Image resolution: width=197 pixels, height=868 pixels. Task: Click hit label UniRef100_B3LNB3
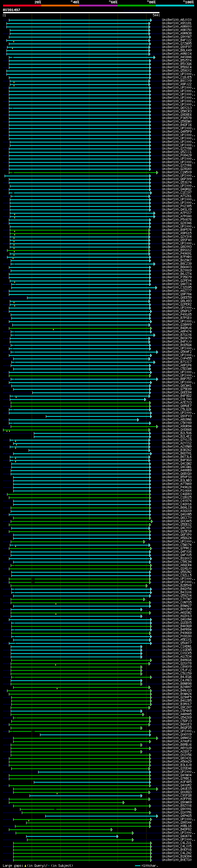coord(177,481)
